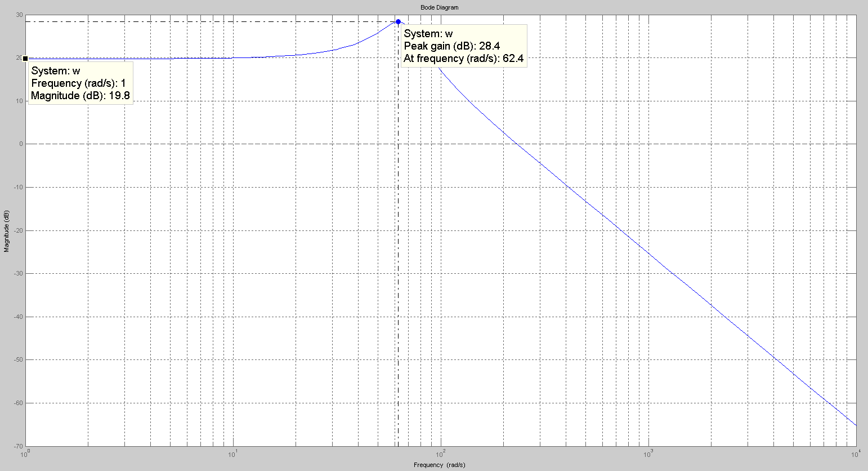Click the y-axis tick label -30

tap(18, 274)
